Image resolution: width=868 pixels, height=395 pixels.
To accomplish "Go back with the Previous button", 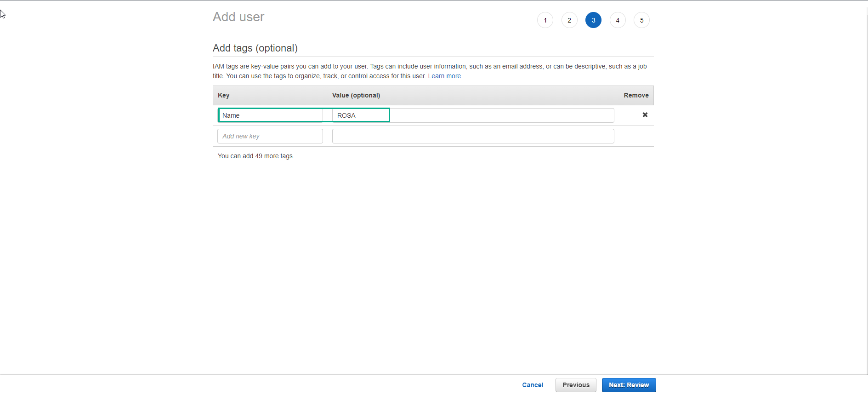I will coord(576,385).
